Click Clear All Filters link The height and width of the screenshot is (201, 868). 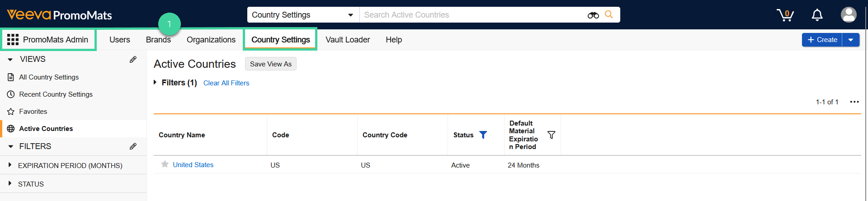click(x=226, y=83)
